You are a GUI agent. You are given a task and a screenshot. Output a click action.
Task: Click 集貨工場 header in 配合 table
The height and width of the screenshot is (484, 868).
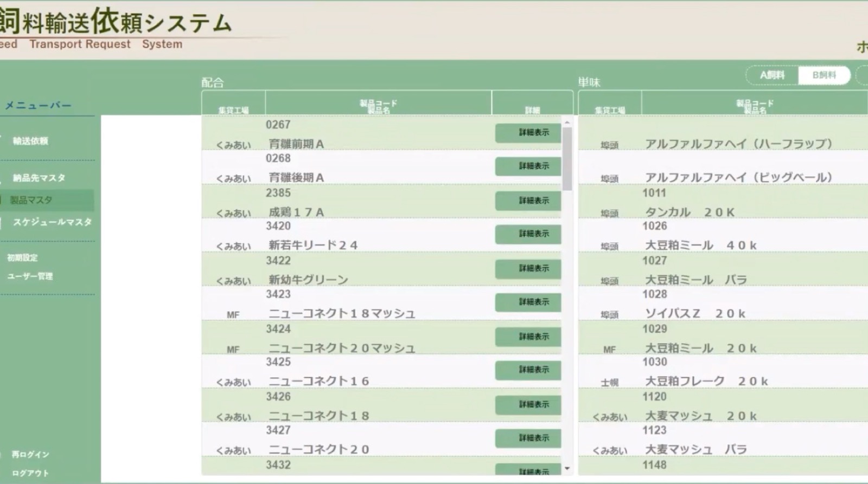[x=233, y=110]
